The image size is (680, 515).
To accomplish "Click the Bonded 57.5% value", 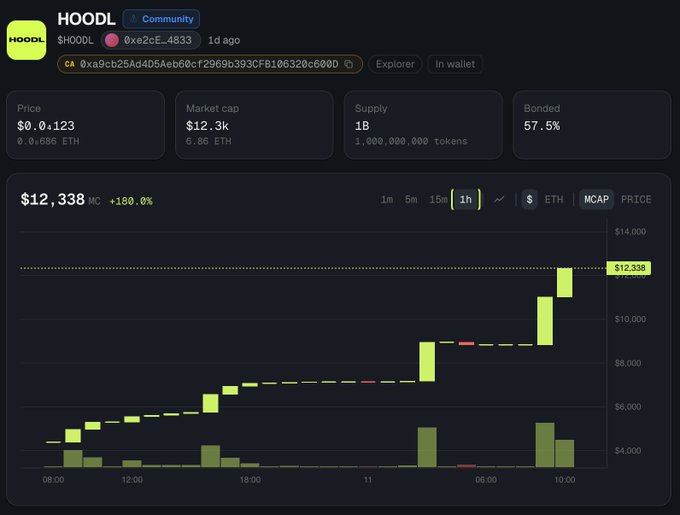I will pos(542,126).
